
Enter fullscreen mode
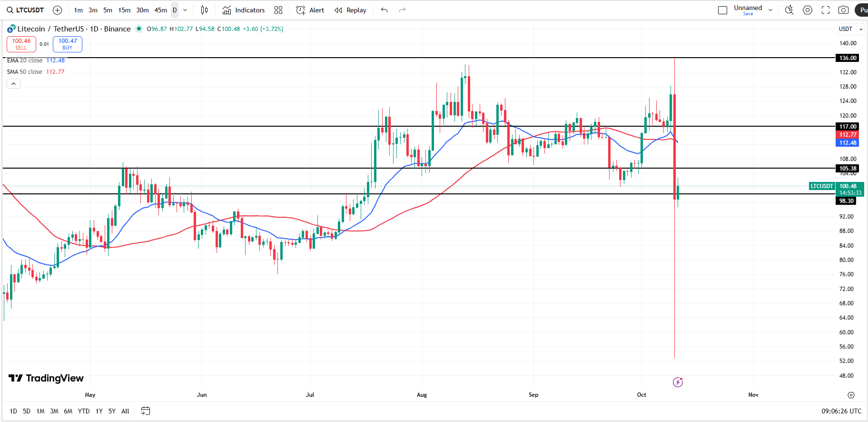pyautogui.click(x=826, y=10)
